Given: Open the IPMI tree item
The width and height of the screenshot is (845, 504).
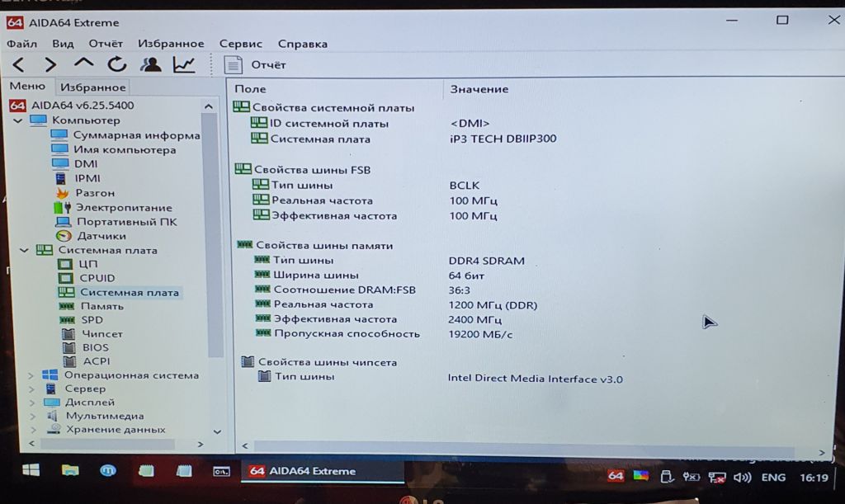Looking at the screenshot, I should pyautogui.click(x=77, y=178).
